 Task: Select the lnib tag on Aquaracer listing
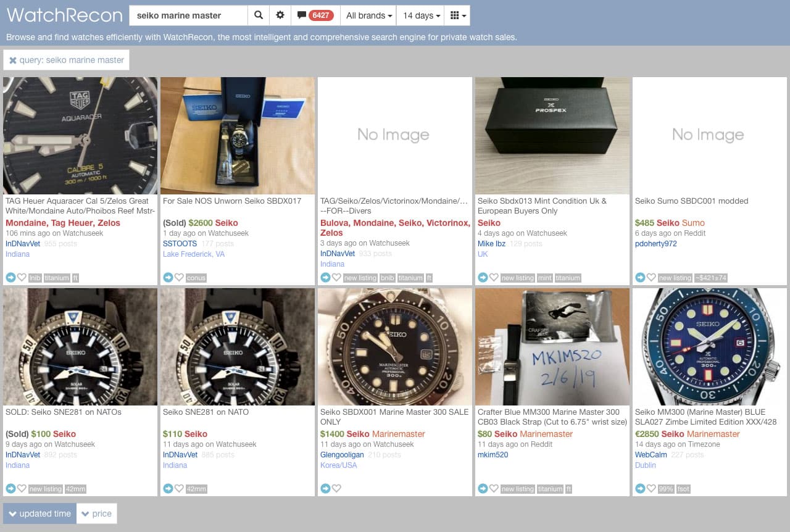35,278
